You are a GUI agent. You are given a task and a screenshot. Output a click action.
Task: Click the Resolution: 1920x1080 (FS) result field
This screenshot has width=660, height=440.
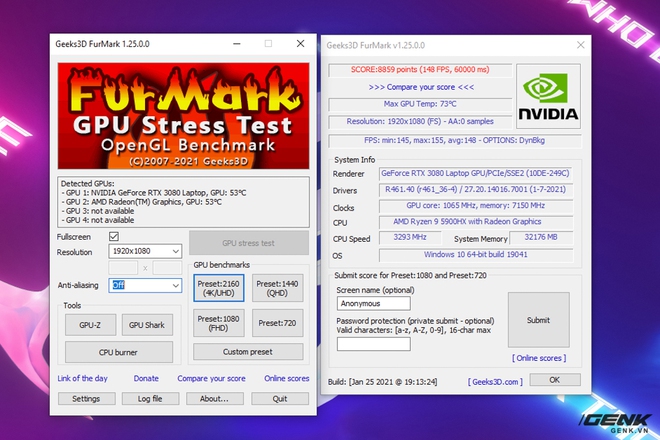click(x=420, y=122)
